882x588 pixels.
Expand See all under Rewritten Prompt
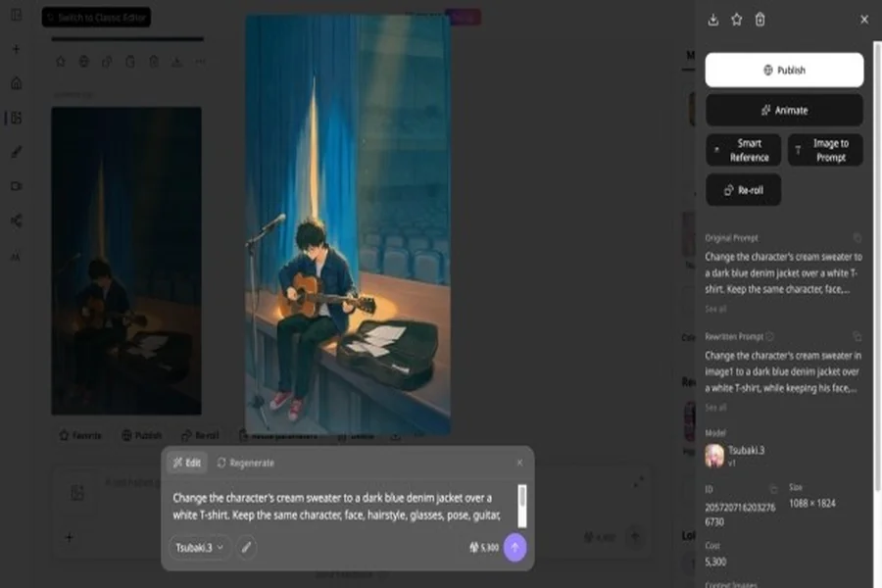click(715, 408)
